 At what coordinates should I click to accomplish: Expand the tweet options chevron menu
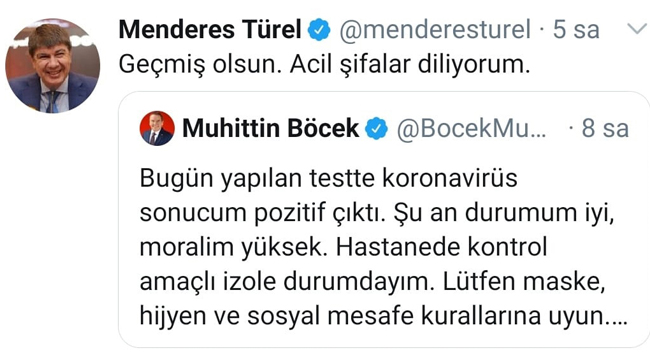(x=638, y=29)
